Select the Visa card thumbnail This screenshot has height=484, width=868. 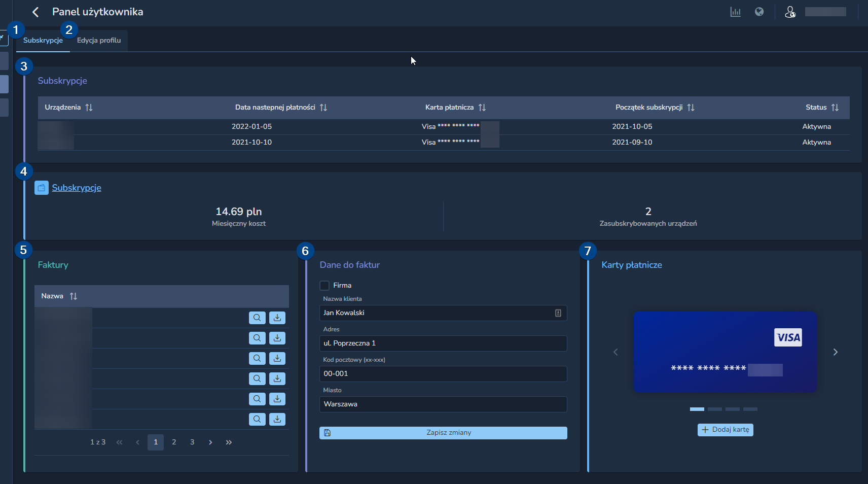pyautogui.click(x=725, y=352)
